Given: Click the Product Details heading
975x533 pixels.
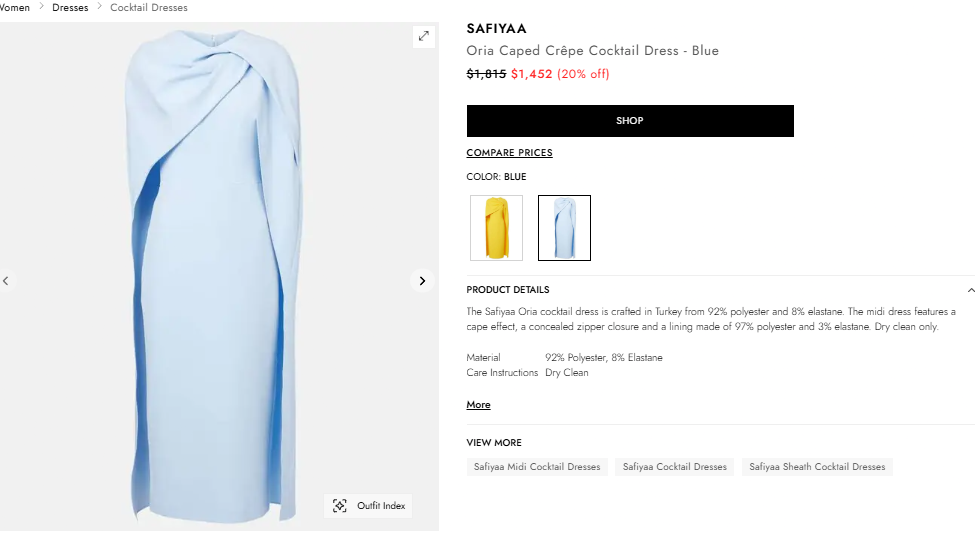Looking at the screenshot, I should click(x=507, y=290).
